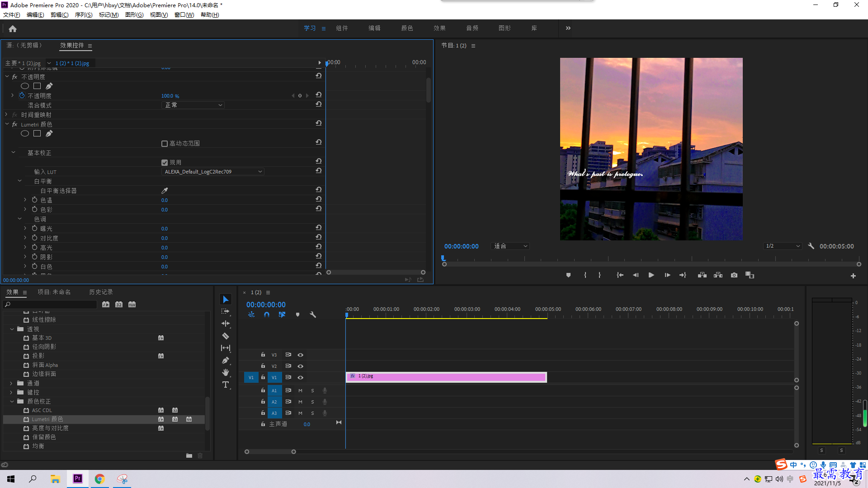
Task: Step forward one frame
Action: pyautogui.click(x=667, y=275)
